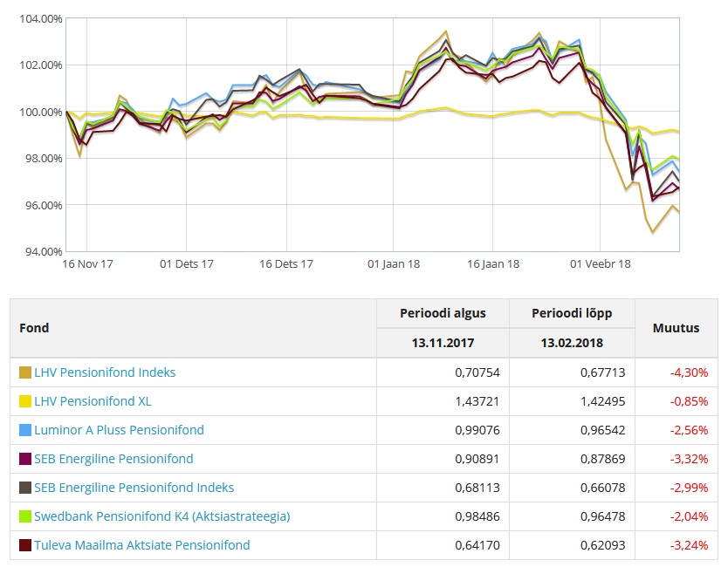Select the end value 0,87869

click(x=602, y=459)
